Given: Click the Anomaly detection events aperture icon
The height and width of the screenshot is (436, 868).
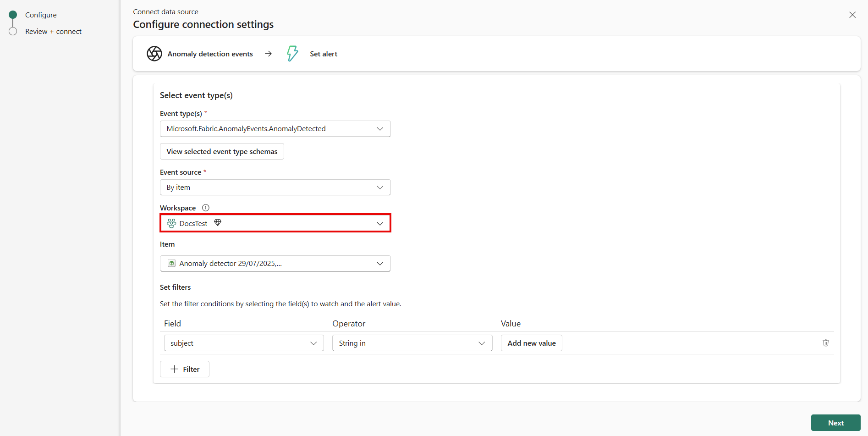Looking at the screenshot, I should point(154,54).
